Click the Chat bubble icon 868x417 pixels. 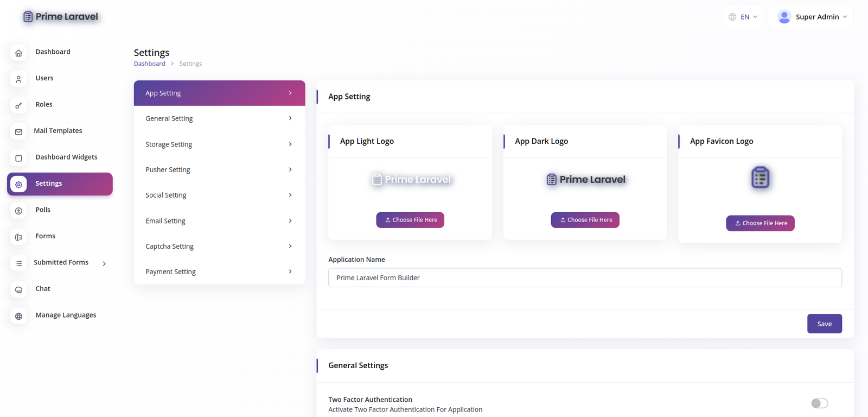tap(18, 289)
